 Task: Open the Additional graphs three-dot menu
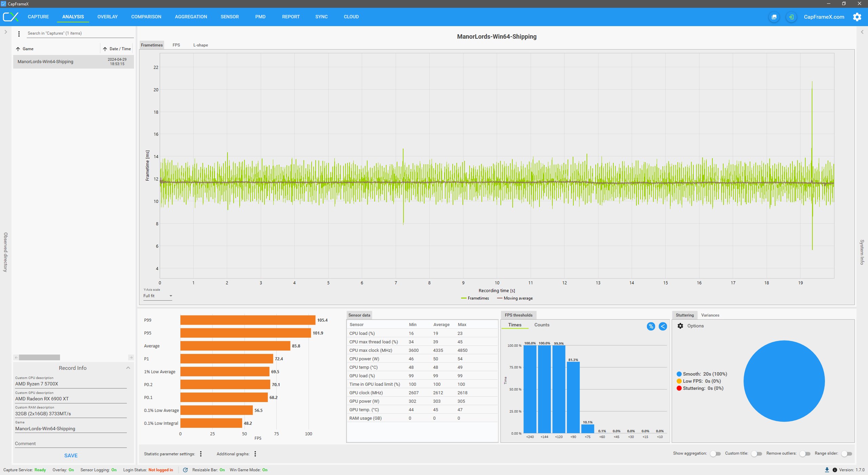tap(255, 454)
